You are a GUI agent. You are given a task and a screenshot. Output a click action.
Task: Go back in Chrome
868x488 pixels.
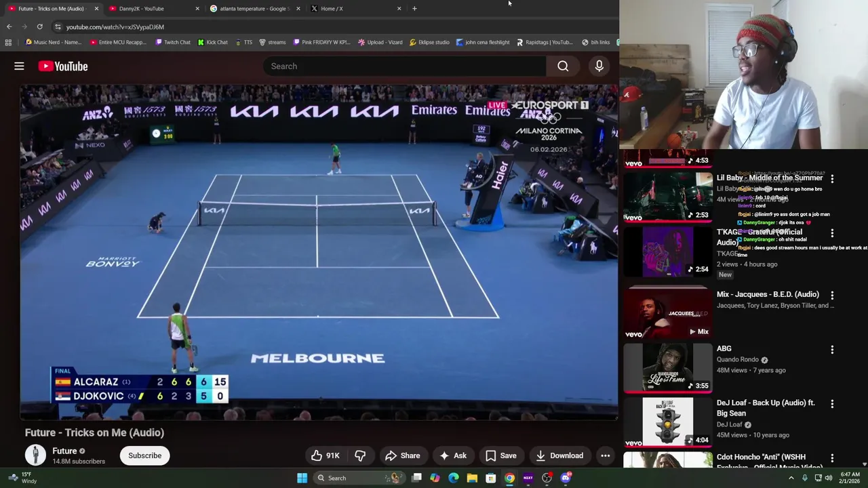[9, 26]
